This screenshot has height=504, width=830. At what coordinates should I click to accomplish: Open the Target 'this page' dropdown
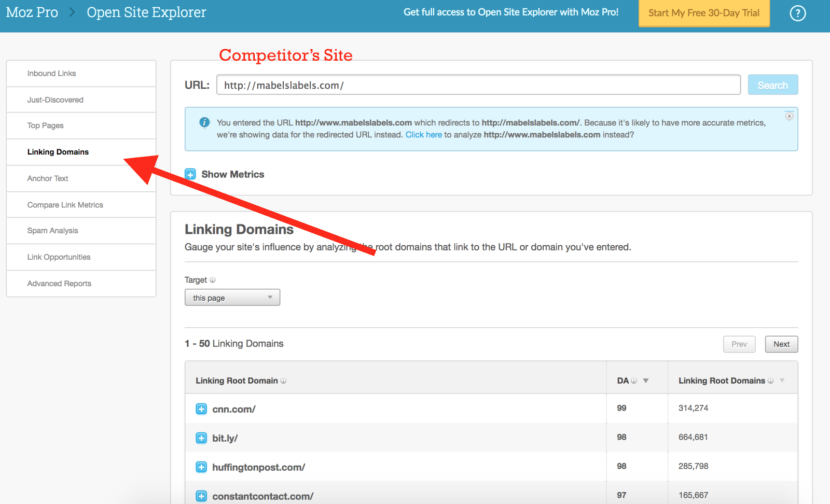click(232, 298)
